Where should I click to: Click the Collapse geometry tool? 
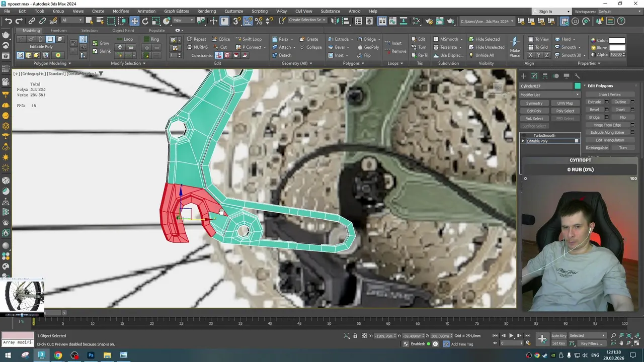coord(310,47)
